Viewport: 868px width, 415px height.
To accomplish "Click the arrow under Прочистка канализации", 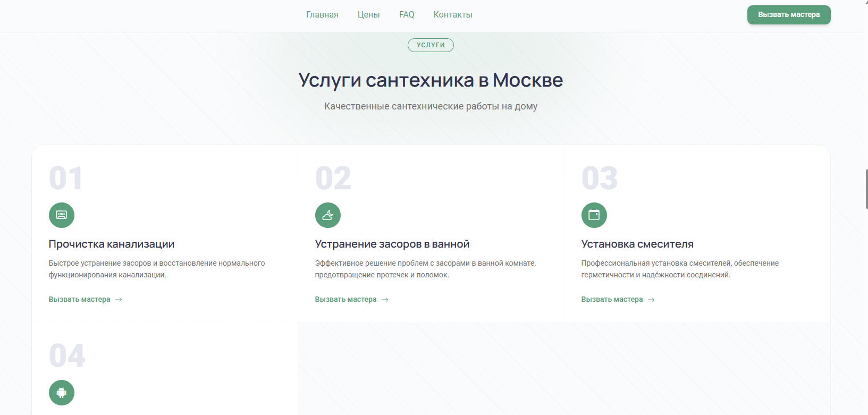I will coord(119,300).
